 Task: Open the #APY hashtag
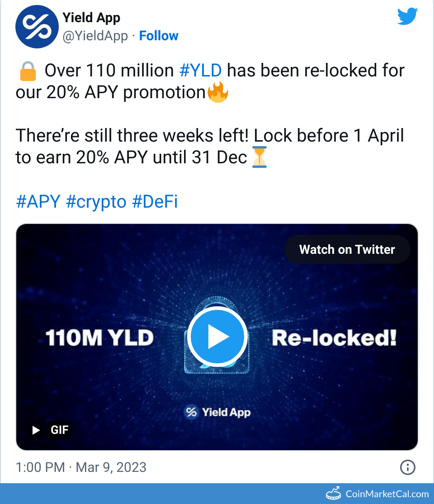tap(38, 202)
